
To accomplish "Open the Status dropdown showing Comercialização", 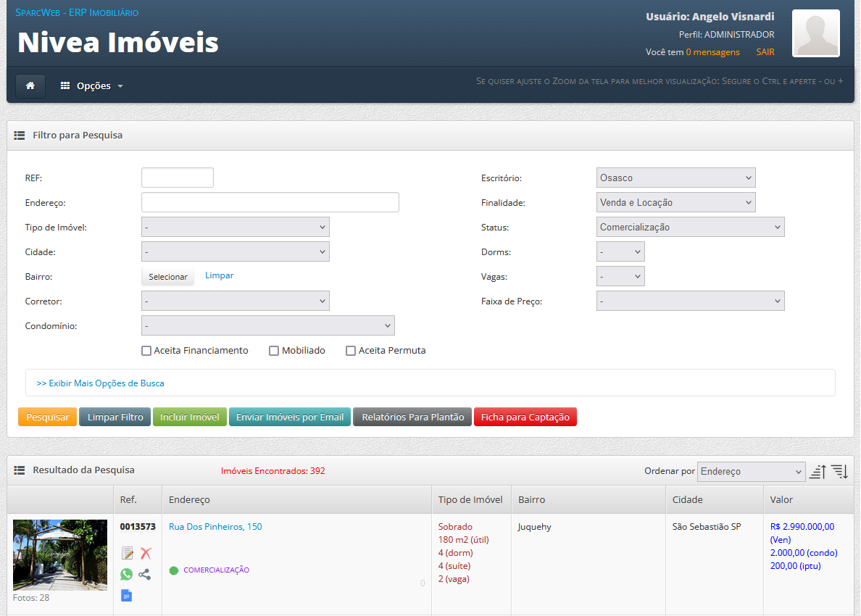I will pos(690,228).
